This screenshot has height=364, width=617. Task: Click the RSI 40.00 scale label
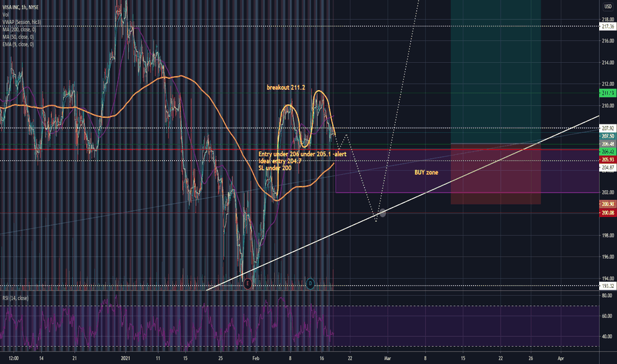(x=607, y=336)
